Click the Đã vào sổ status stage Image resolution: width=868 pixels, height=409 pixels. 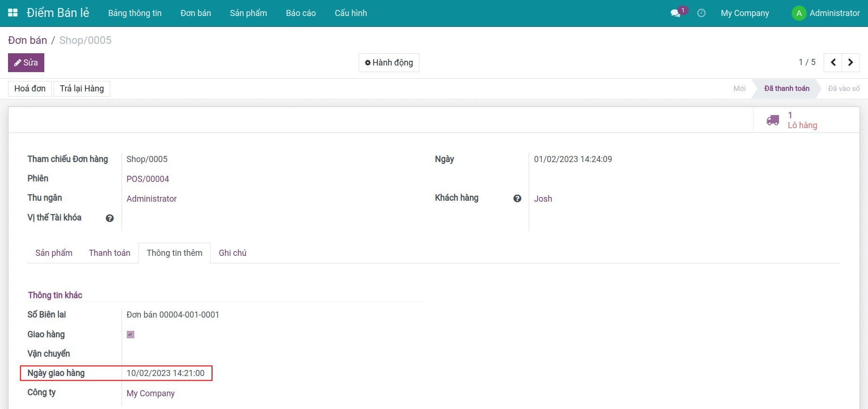pos(843,89)
